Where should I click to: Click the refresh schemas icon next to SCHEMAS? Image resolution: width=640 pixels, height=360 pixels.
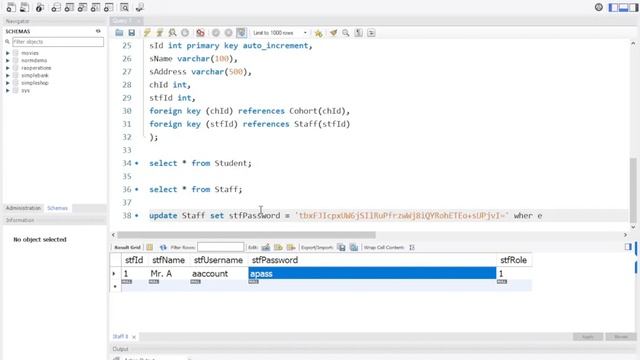pos(98,31)
